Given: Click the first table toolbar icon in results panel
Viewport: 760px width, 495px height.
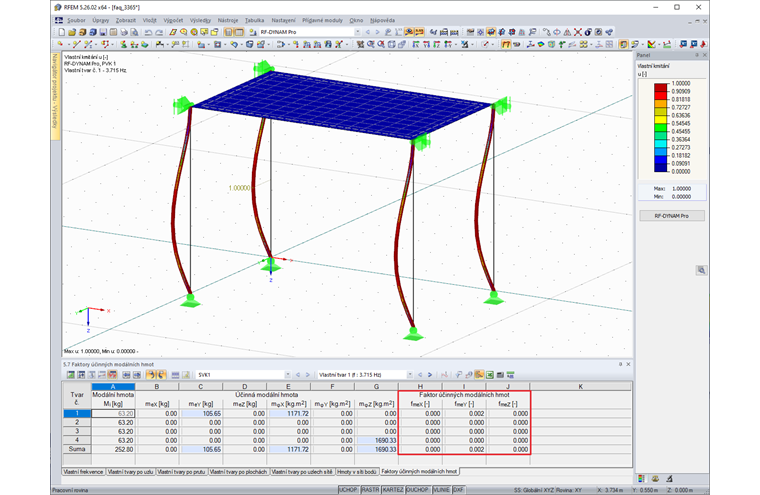Looking at the screenshot, I should tap(70, 375).
